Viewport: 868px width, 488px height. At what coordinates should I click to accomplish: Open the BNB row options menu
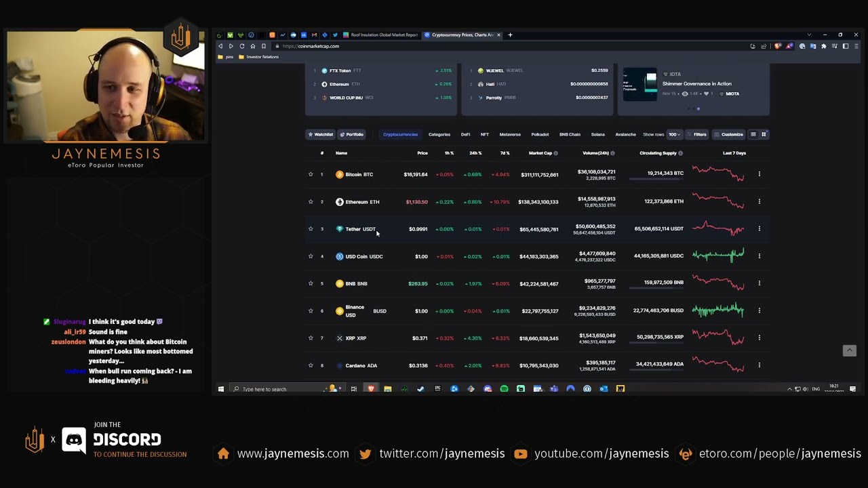click(x=759, y=283)
